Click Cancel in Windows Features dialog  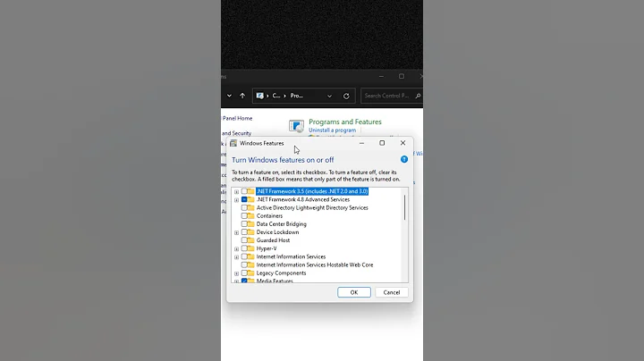pyautogui.click(x=392, y=292)
